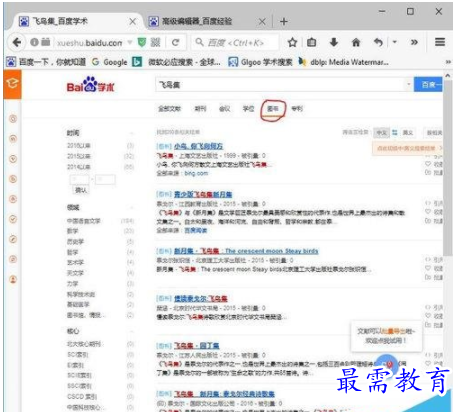Screen dimensions: 458x412
Task: Open the Glgoo 学术搜索 bookmark
Action: click(x=260, y=62)
